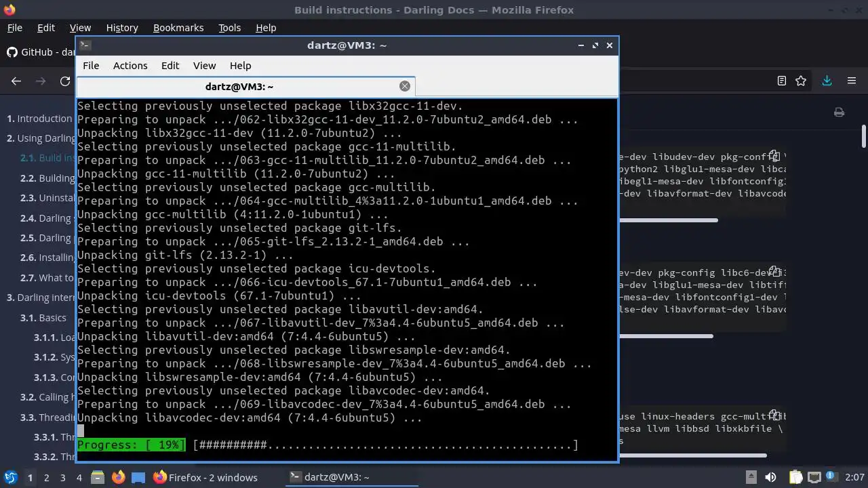868x488 pixels.
Task: Switch to virtual desktop 3
Action: 62,477
